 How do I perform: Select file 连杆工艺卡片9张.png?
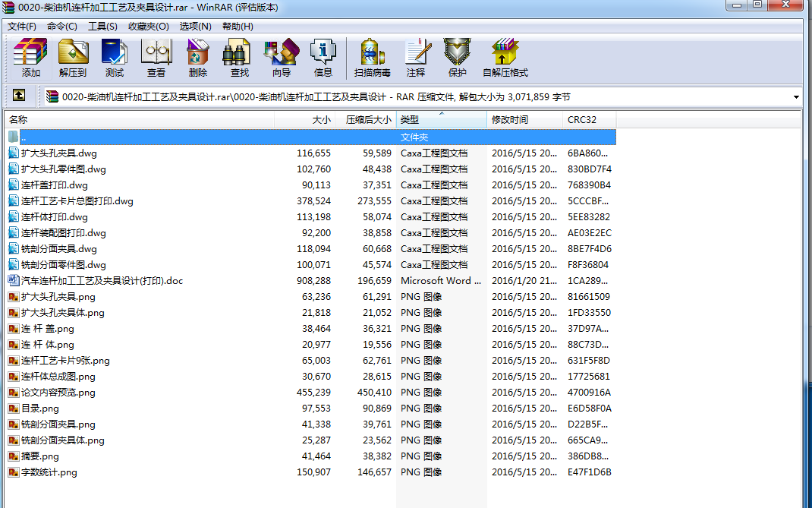point(65,361)
